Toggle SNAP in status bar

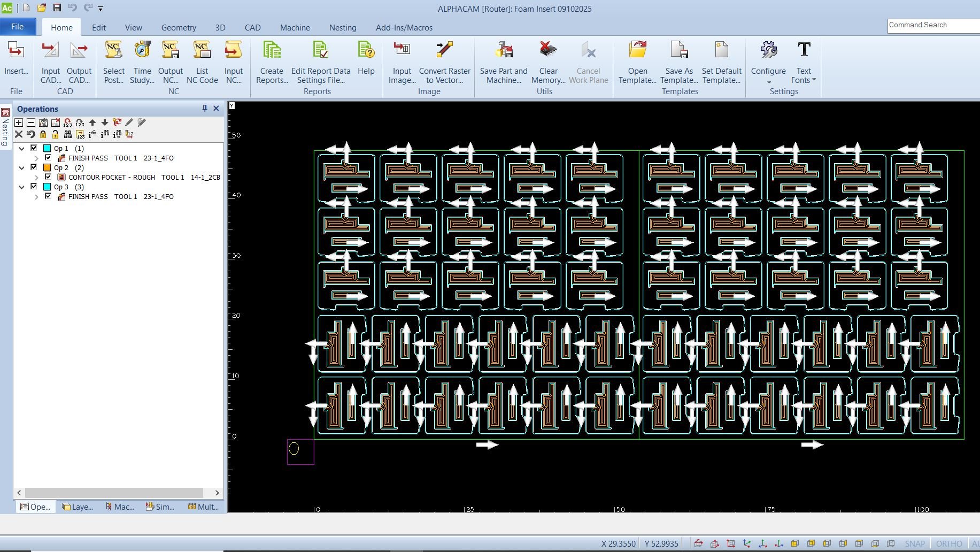(915, 543)
